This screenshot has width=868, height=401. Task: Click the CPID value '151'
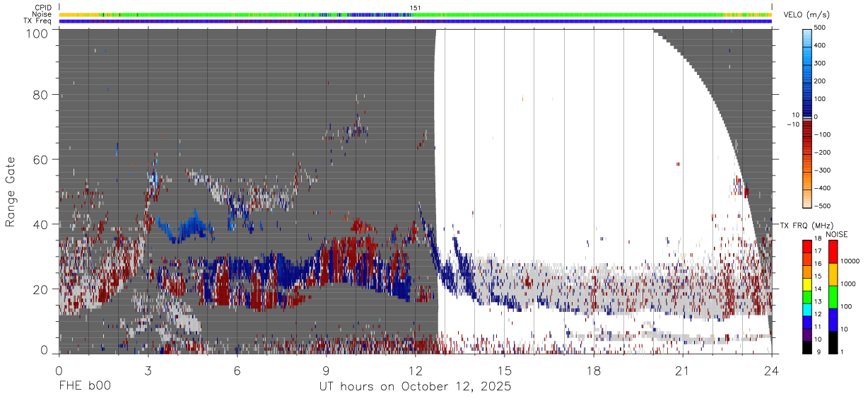click(x=416, y=8)
